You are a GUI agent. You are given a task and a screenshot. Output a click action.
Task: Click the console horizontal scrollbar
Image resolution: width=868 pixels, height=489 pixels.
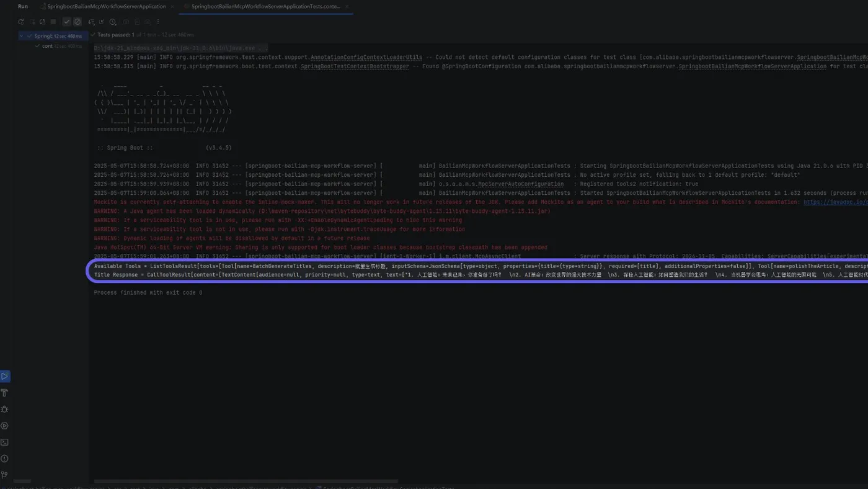point(245,481)
